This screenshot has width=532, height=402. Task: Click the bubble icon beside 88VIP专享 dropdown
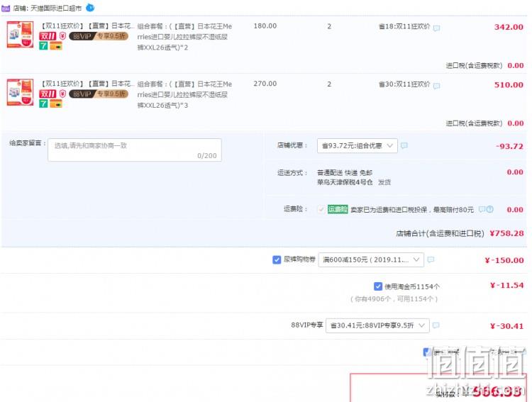pyautogui.click(x=436, y=325)
